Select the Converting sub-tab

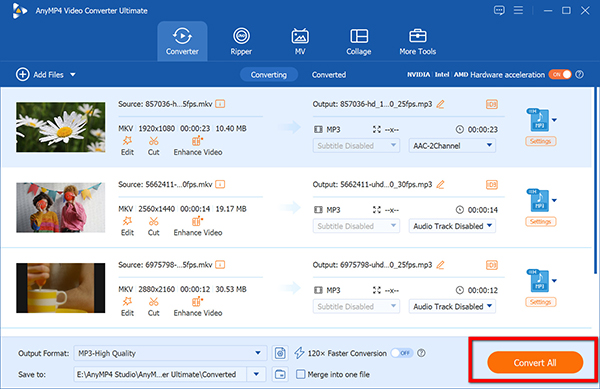269,75
